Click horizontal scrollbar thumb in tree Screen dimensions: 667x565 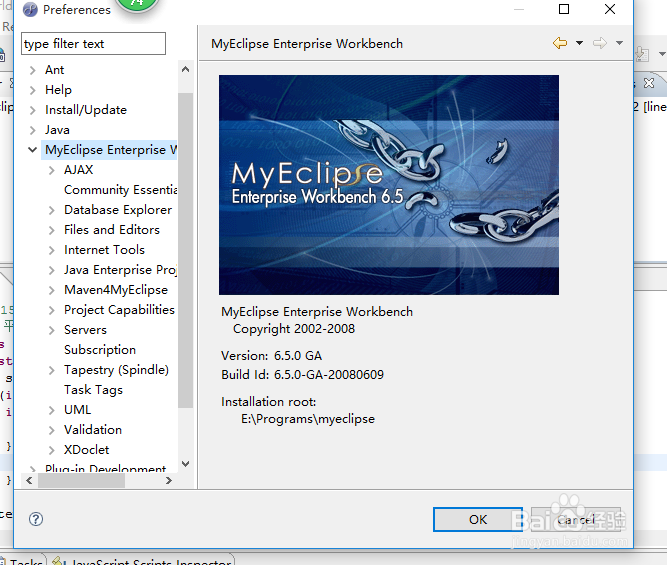click(x=82, y=481)
